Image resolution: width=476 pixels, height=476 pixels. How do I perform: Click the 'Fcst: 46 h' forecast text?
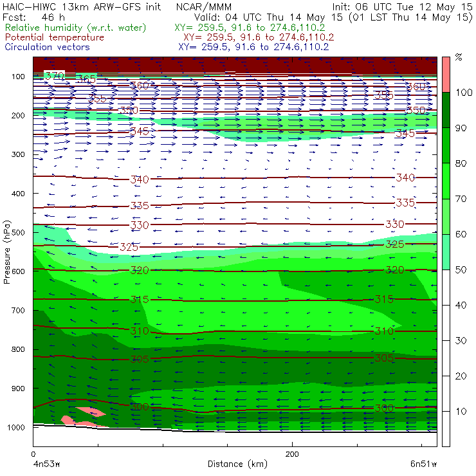click(33, 17)
